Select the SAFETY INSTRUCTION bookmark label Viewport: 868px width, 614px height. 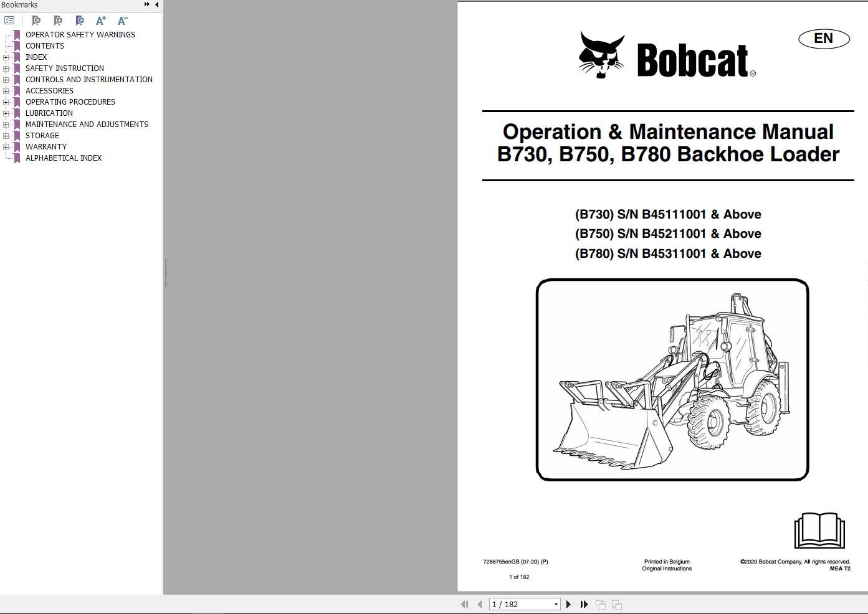tap(65, 68)
